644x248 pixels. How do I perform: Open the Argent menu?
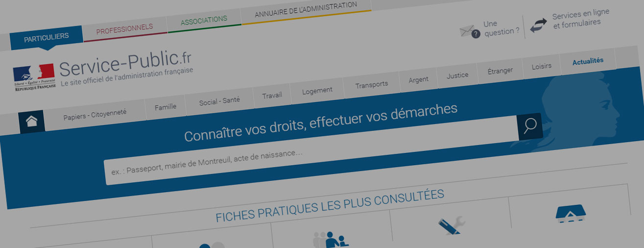[418, 79]
